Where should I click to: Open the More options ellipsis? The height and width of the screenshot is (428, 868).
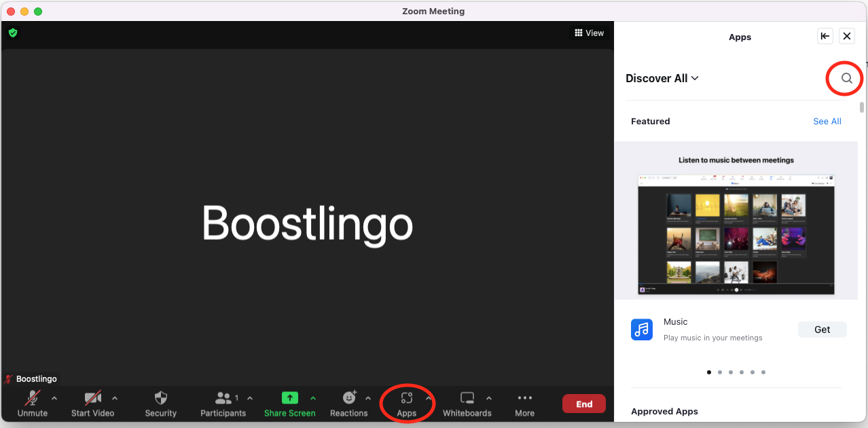pos(525,398)
